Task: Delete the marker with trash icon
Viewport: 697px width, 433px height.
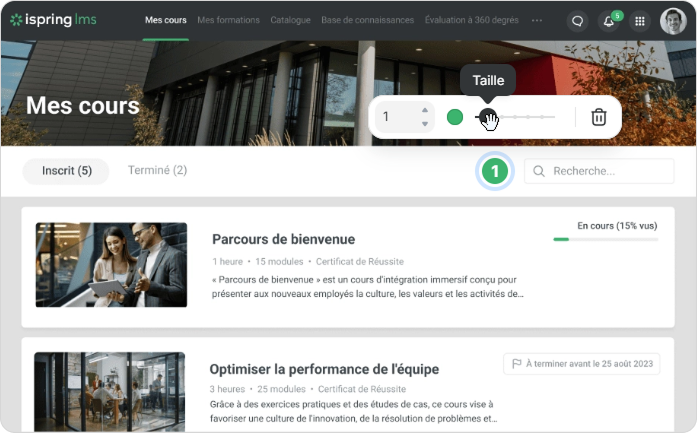Action: click(x=598, y=117)
